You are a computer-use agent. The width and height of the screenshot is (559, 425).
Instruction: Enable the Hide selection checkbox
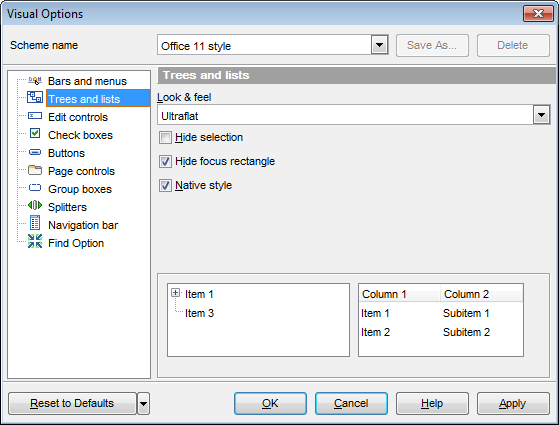(x=165, y=138)
